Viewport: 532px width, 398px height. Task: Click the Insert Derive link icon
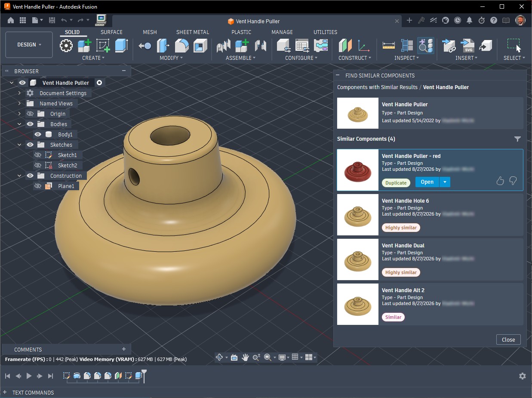click(449, 45)
